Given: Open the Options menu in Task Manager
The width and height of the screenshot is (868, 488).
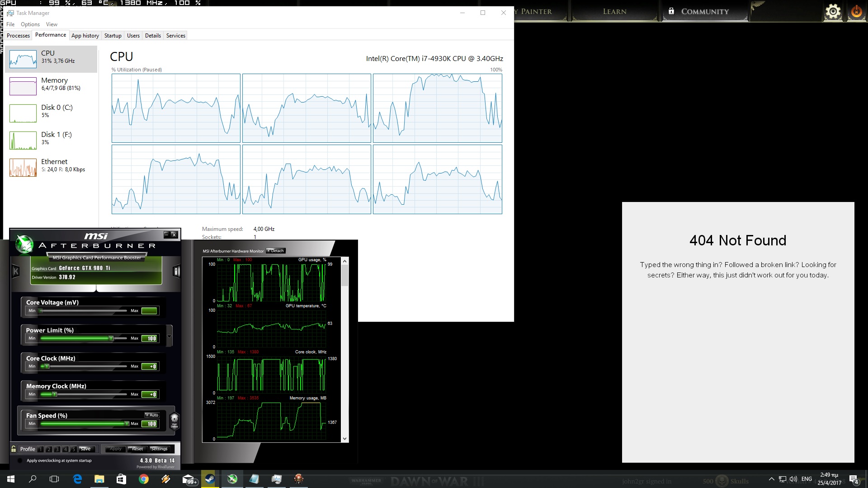Looking at the screenshot, I should pyautogui.click(x=30, y=24).
